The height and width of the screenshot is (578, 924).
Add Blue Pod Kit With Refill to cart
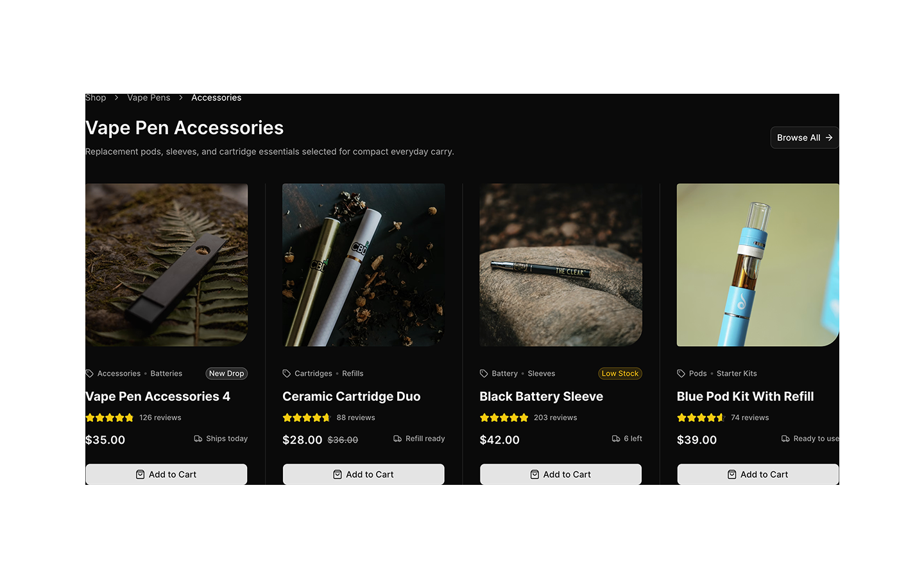pyautogui.click(x=758, y=474)
